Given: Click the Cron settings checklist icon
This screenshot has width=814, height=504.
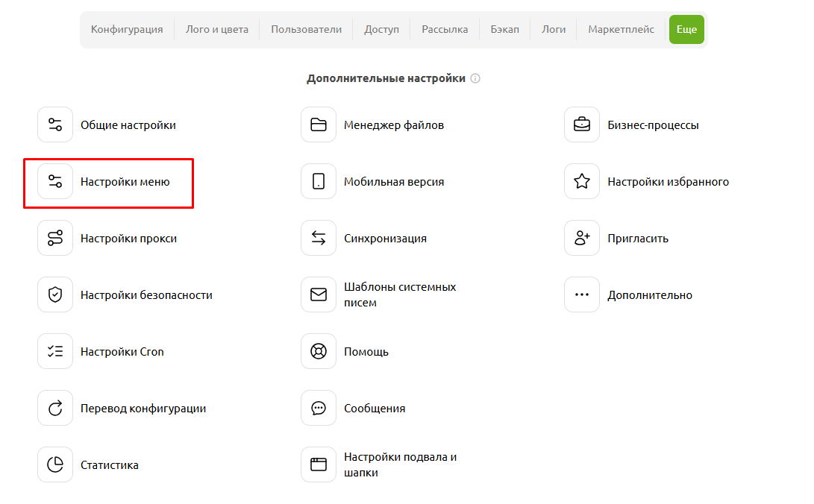Looking at the screenshot, I should pos(55,351).
